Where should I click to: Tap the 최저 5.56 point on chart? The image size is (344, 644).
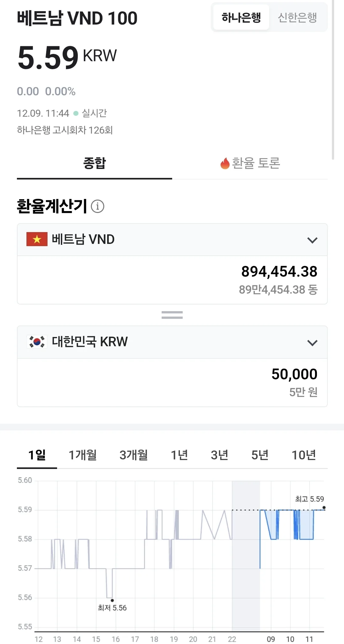coord(112,600)
